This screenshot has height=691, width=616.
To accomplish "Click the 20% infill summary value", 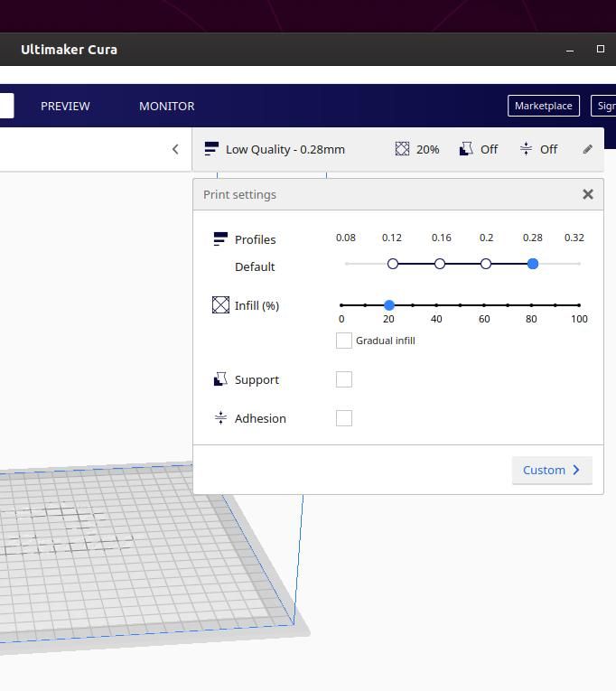I will pos(427,149).
